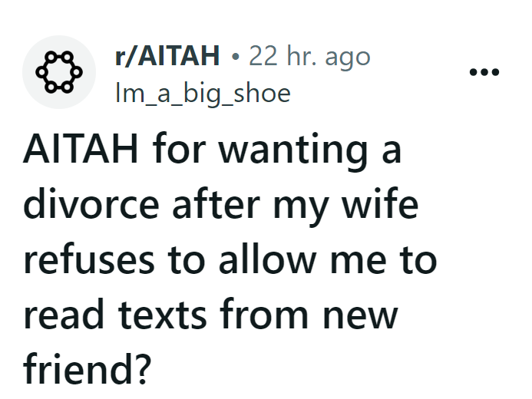Click the "22 hr. ago" timestamp
The height and width of the screenshot is (399, 532).
pos(309,56)
